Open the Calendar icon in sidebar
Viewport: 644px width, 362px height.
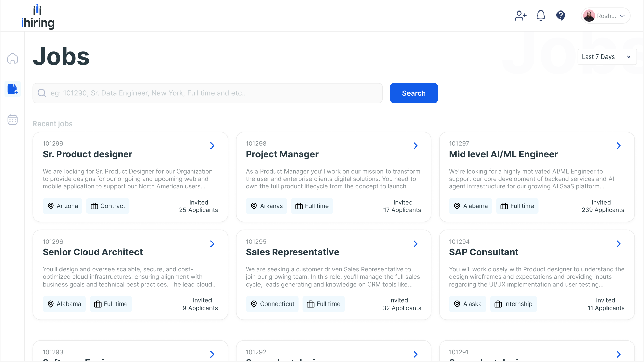click(13, 119)
